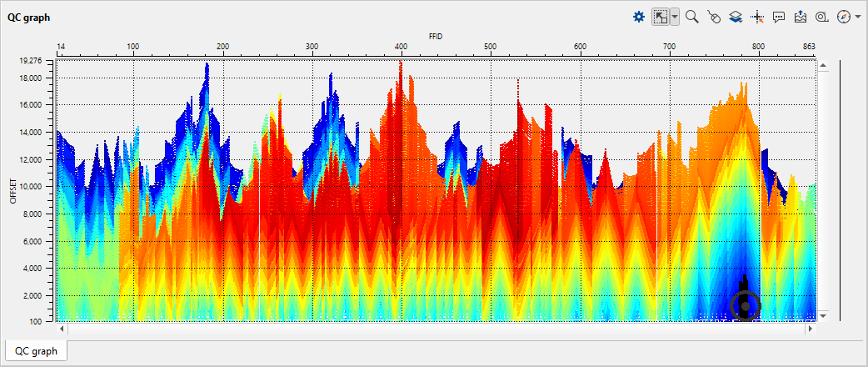Click the speech bubble annotation icon

point(779,16)
